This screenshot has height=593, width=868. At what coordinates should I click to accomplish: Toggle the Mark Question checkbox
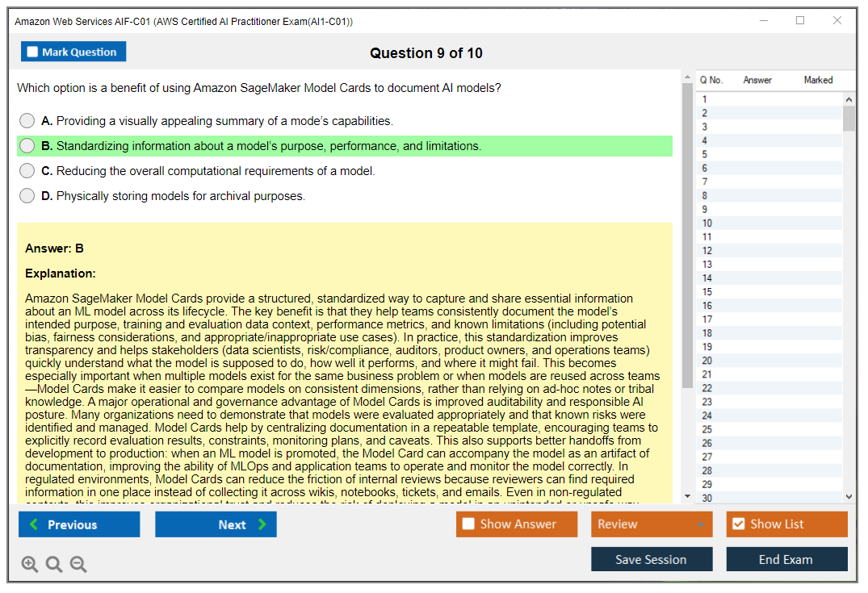(x=33, y=52)
